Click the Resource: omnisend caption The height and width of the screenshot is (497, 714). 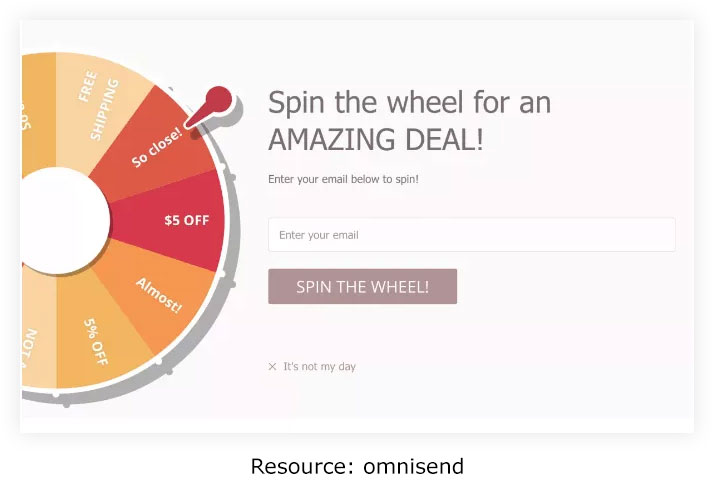357,466
